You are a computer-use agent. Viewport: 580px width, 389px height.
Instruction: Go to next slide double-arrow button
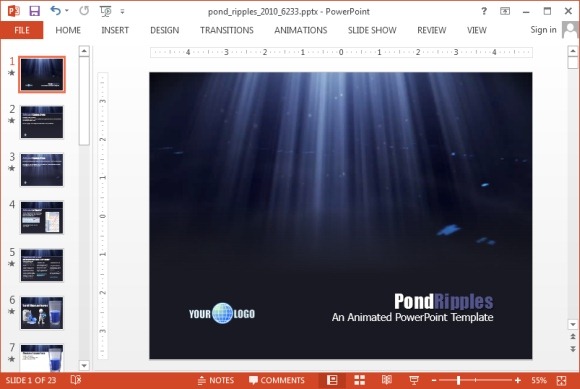tap(573, 349)
